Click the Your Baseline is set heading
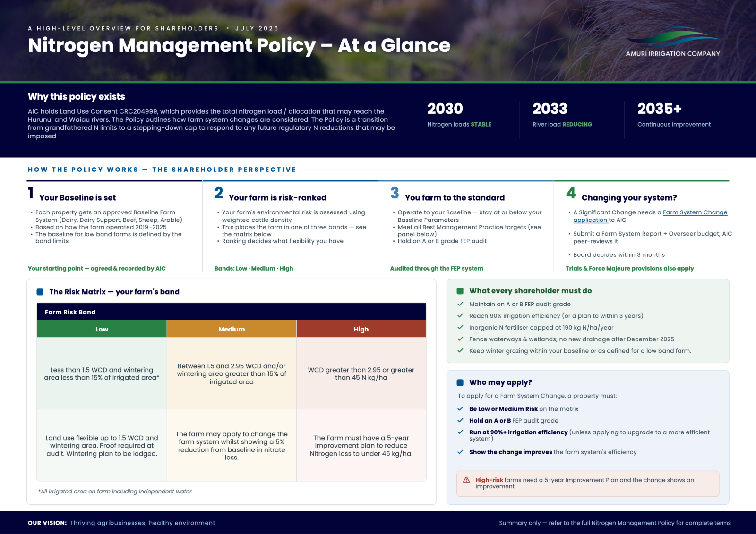 click(x=77, y=198)
